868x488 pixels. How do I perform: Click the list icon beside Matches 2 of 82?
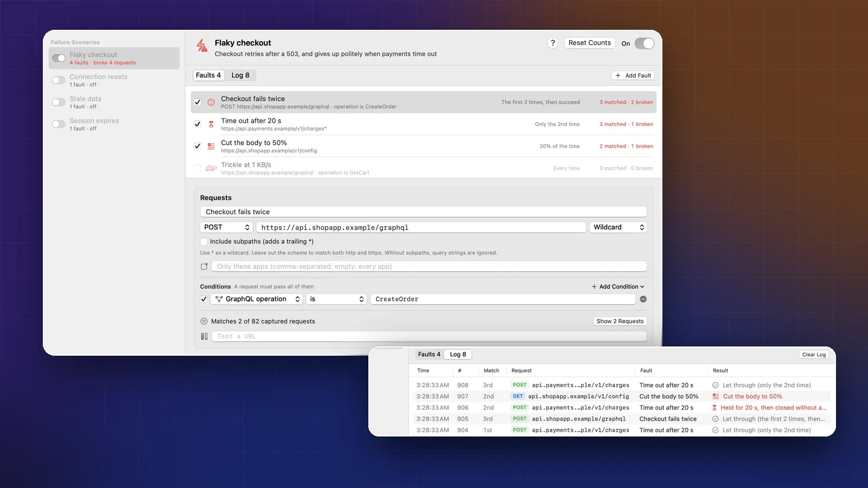tap(204, 322)
